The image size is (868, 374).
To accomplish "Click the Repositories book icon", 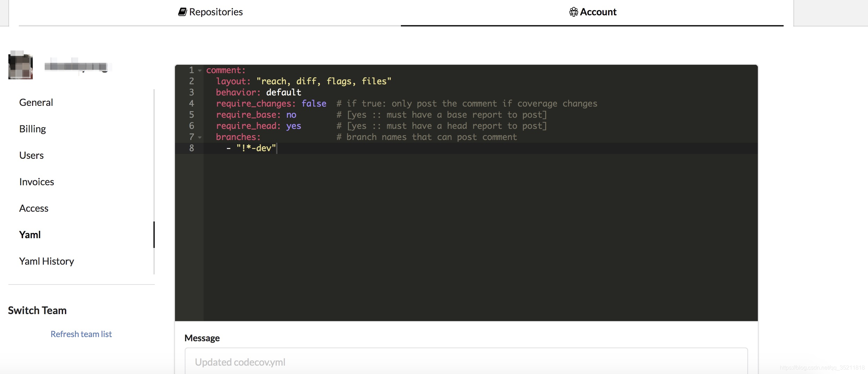I will (x=182, y=12).
